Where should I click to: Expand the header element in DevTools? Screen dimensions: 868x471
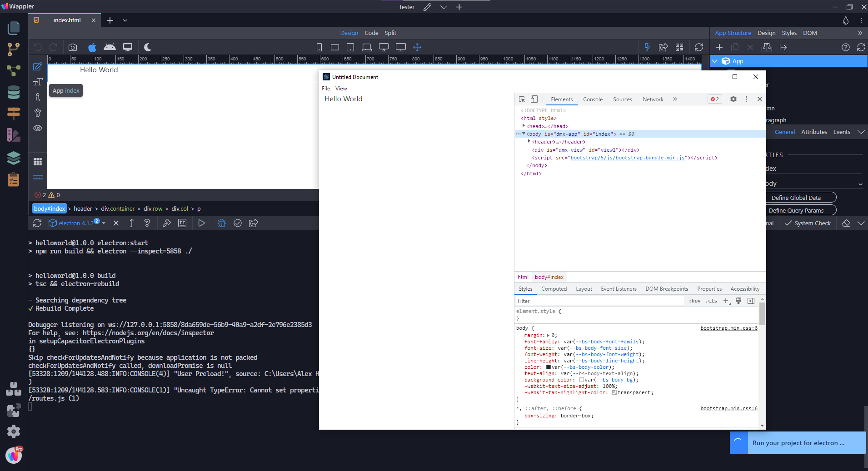coord(529,141)
